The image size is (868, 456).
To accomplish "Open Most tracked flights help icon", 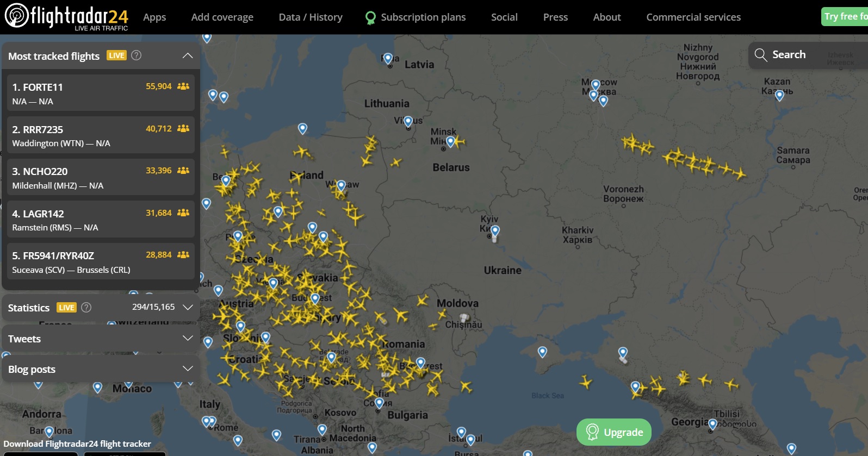I will click(x=137, y=55).
